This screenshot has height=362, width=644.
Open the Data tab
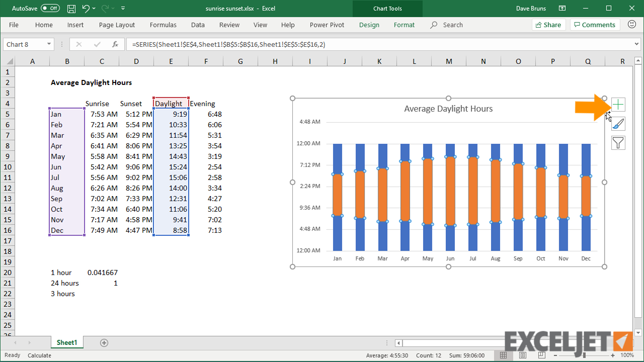(198, 25)
